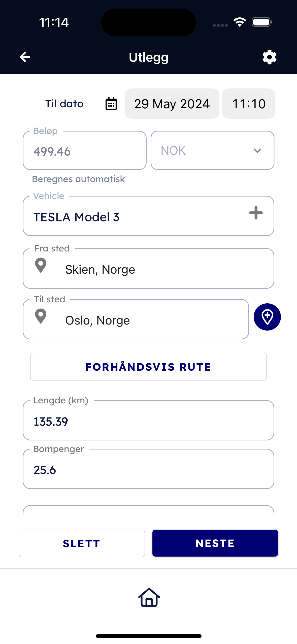Edit the Beløp amount field

pyautogui.click(x=84, y=151)
